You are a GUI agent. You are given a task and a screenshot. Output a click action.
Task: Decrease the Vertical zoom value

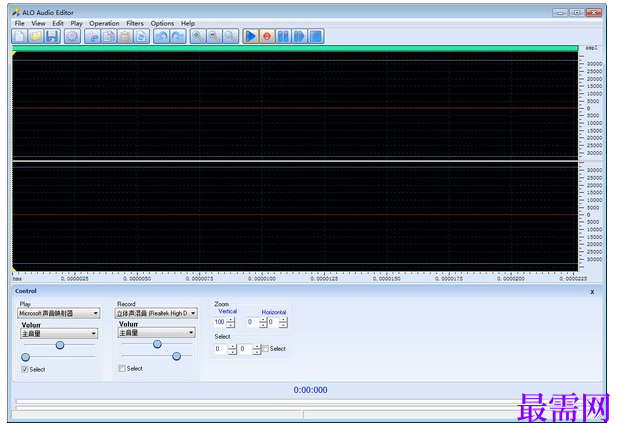(231, 325)
